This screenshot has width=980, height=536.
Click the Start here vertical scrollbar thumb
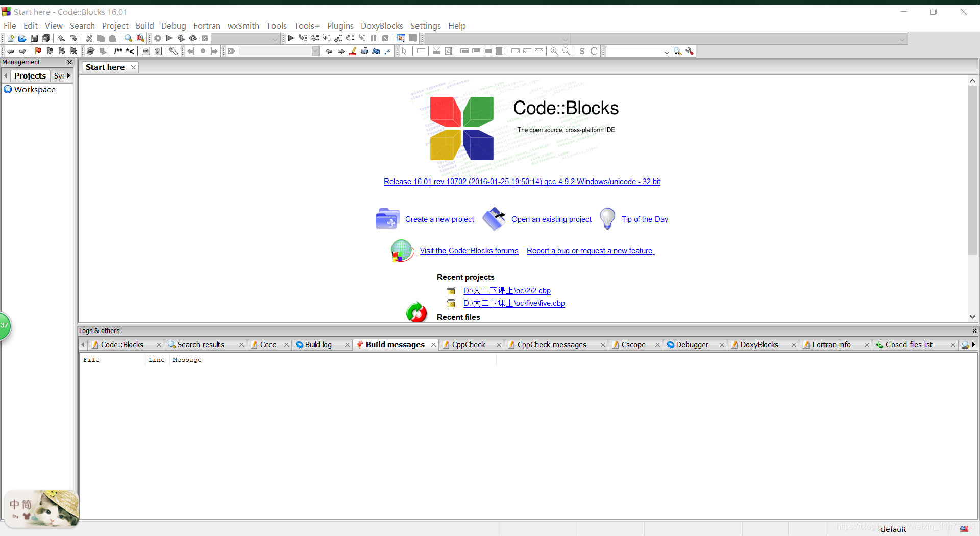click(x=972, y=170)
